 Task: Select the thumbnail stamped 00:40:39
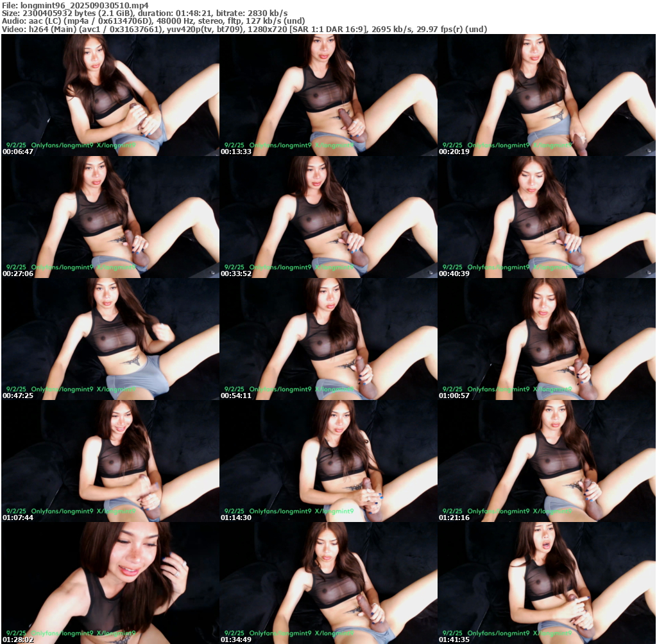coord(546,216)
